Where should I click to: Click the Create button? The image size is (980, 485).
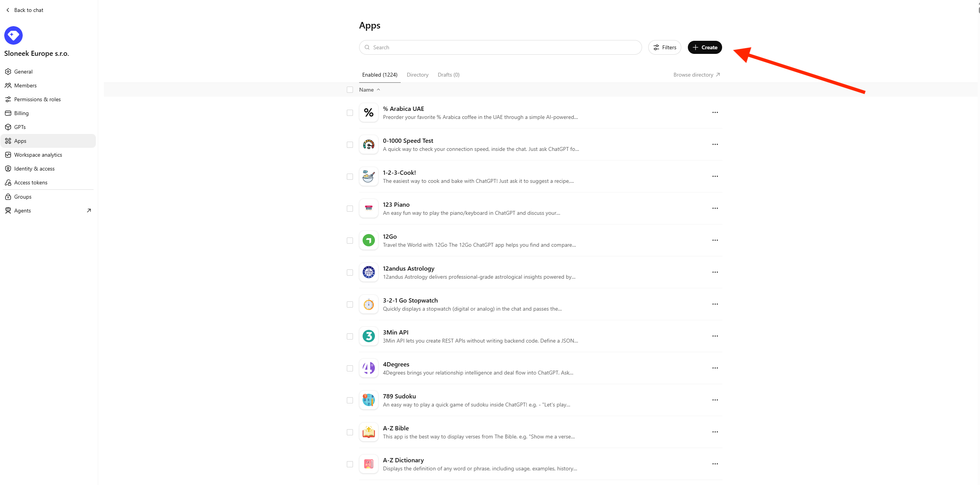(705, 47)
